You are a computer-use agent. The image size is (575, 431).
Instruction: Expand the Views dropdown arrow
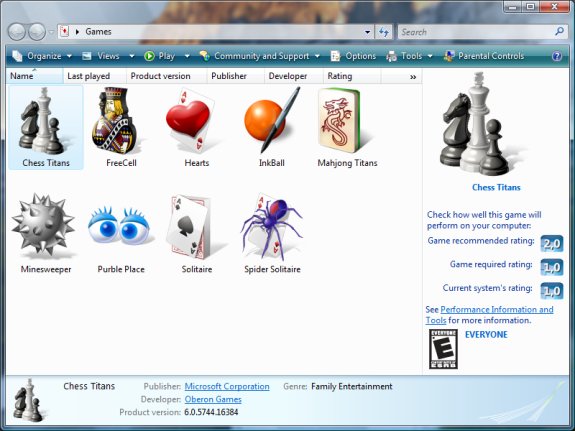point(132,56)
